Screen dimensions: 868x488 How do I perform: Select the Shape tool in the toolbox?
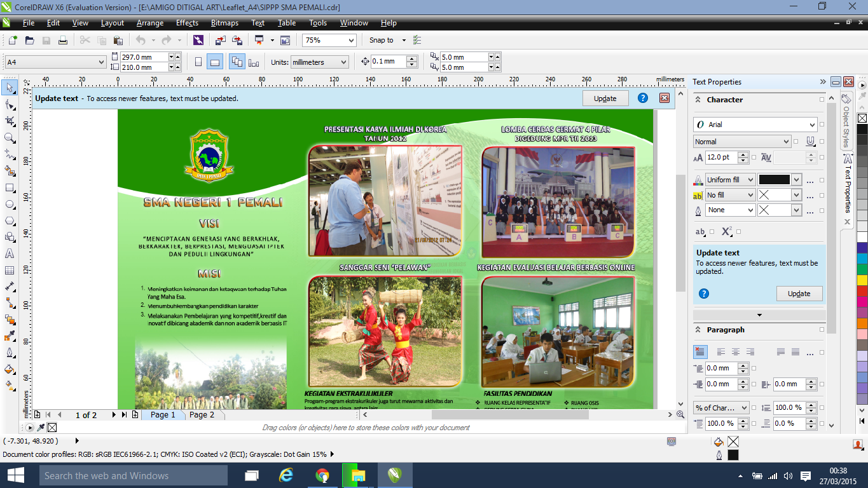pos(10,104)
